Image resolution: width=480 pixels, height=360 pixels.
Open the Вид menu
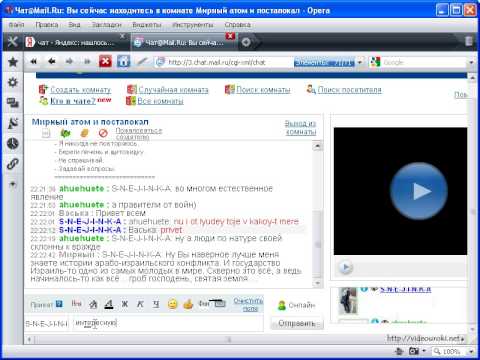click(x=74, y=25)
